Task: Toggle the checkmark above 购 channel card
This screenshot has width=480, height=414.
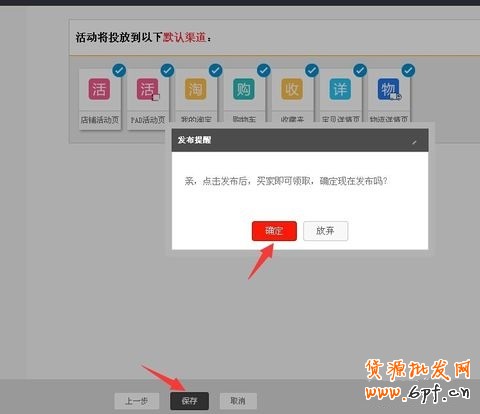Action: click(x=264, y=70)
